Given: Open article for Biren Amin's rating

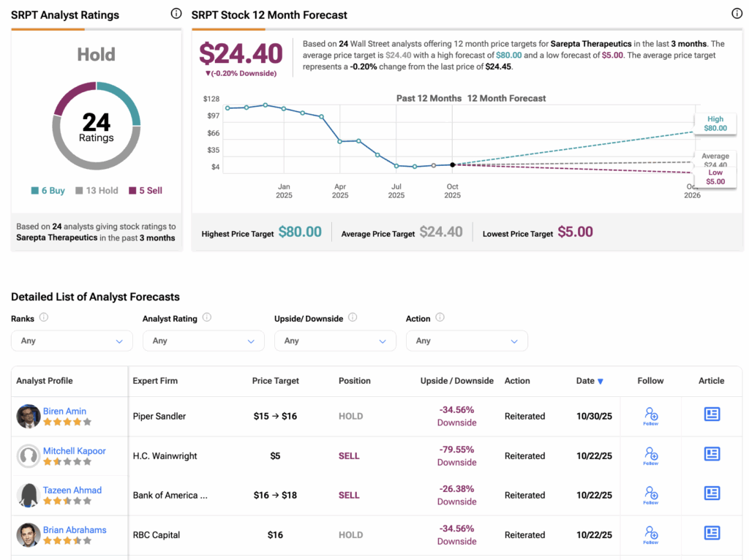Looking at the screenshot, I should tap(712, 415).
